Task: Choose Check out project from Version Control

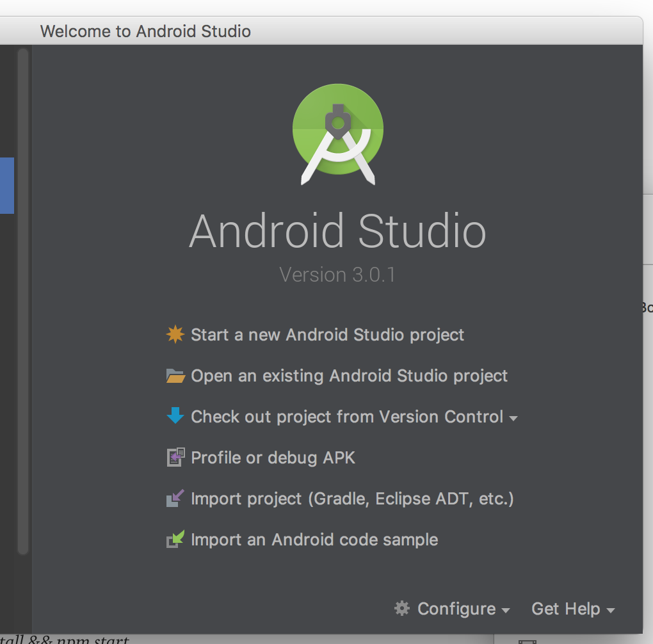Action: [x=346, y=416]
